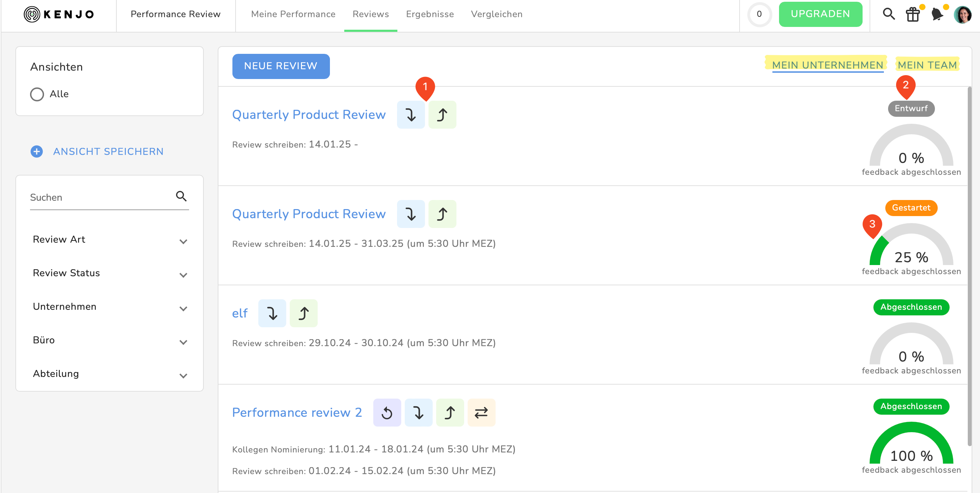Click into the Suchen search field
The width and height of the screenshot is (980, 493).
tap(99, 197)
